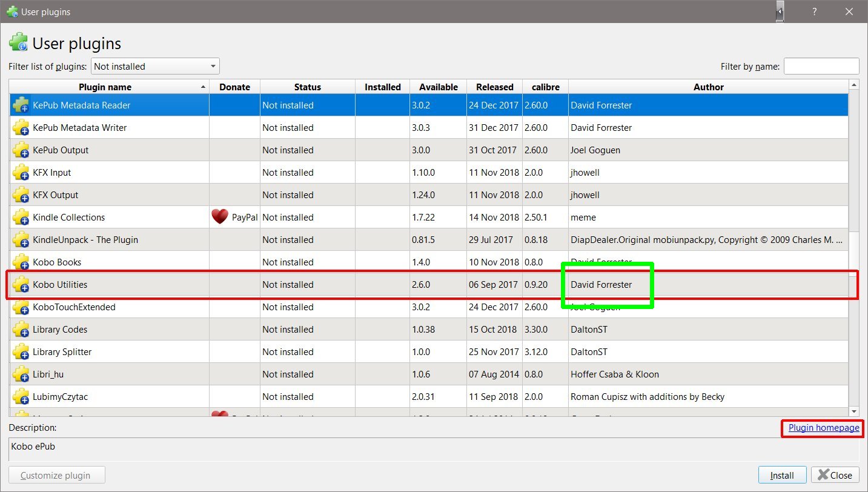Select the Kindle Collections row name

pyautogui.click(x=69, y=217)
